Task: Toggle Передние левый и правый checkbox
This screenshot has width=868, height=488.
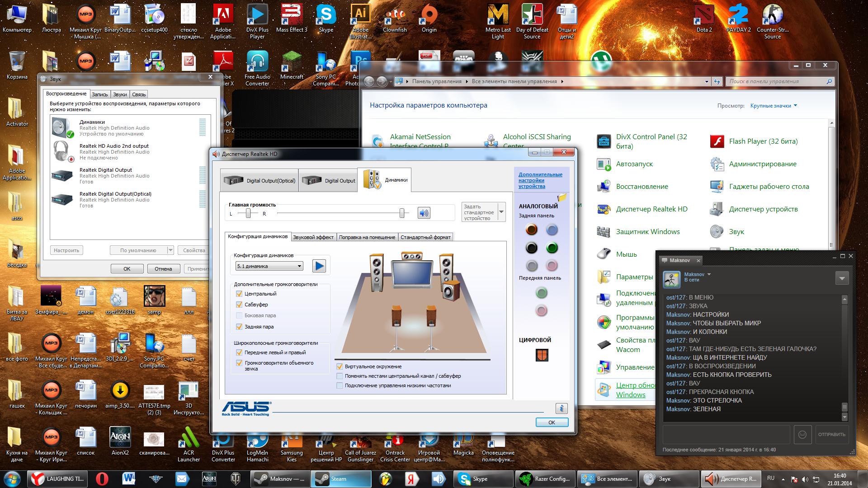Action: pyautogui.click(x=239, y=352)
